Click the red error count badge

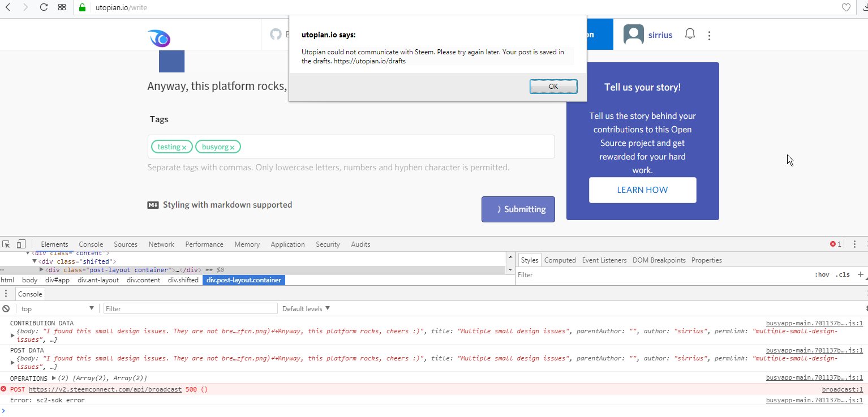(835, 244)
